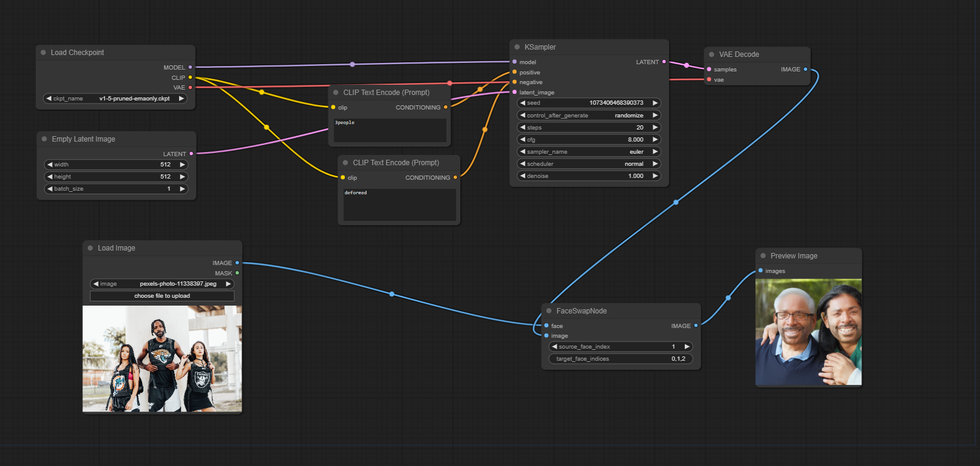This screenshot has height=466, width=980.
Task: Click the face input socket on FaceSwapNode
Action: click(546, 326)
